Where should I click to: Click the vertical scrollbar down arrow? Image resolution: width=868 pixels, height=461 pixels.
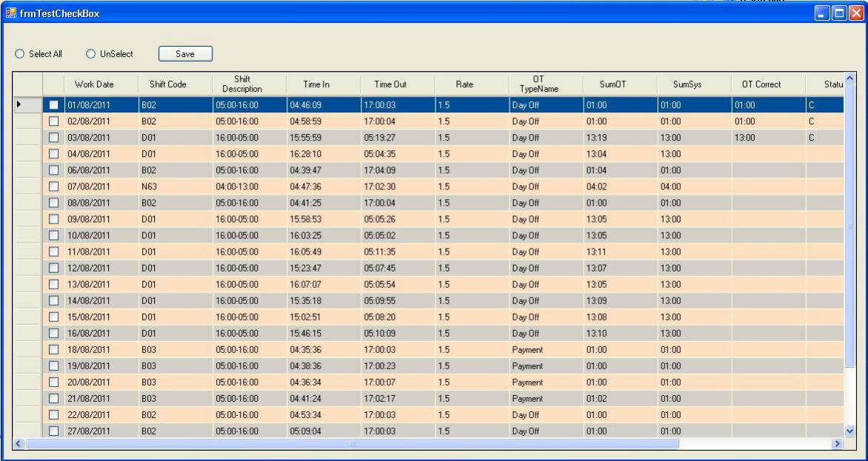click(849, 431)
